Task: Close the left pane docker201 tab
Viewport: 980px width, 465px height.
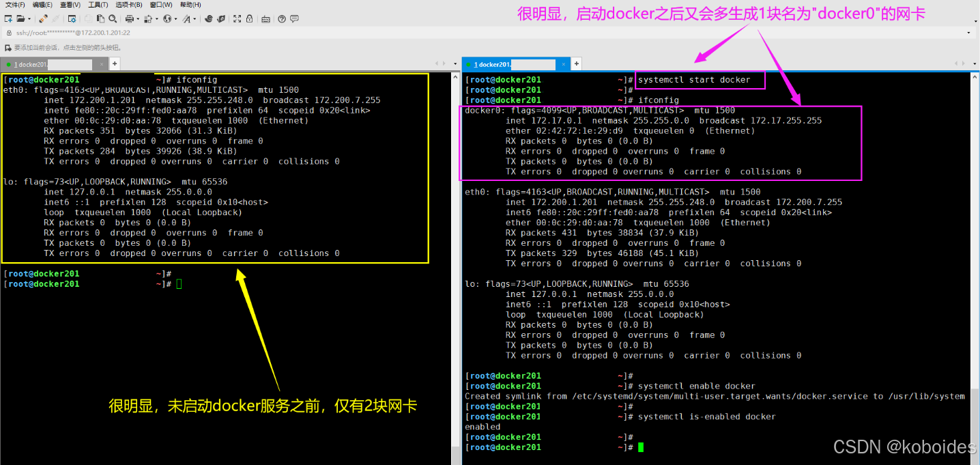Action: tap(102, 64)
